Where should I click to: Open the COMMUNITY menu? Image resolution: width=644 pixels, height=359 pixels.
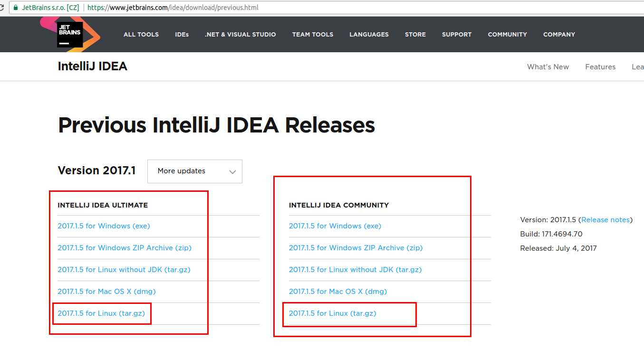pyautogui.click(x=507, y=34)
